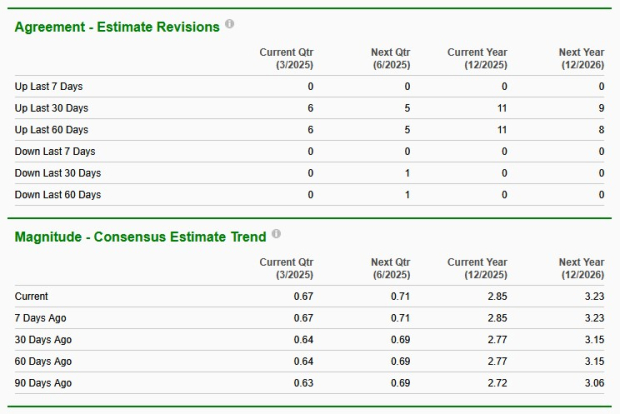Click info icon beside Magnitude - Consensus Estimate Trend

click(276, 234)
